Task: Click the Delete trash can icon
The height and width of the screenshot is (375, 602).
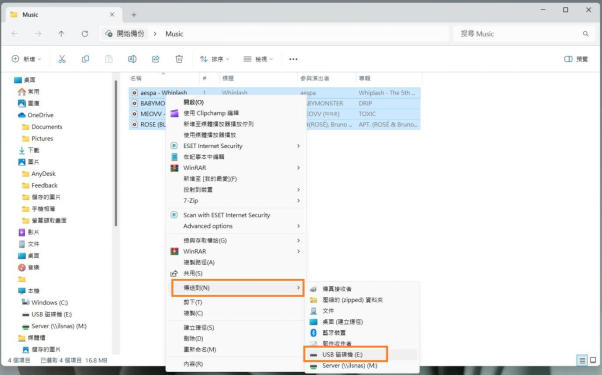Action: pyautogui.click(x=179, y=59)
